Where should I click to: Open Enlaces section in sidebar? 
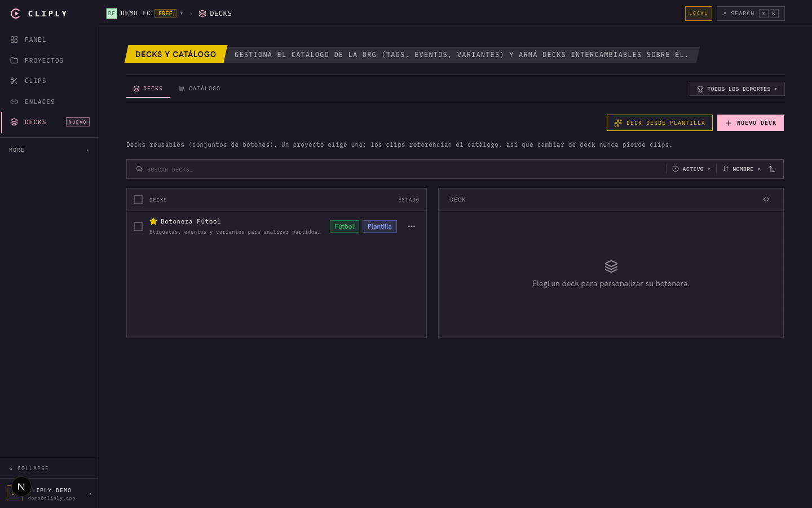click(x=50, y=102)
